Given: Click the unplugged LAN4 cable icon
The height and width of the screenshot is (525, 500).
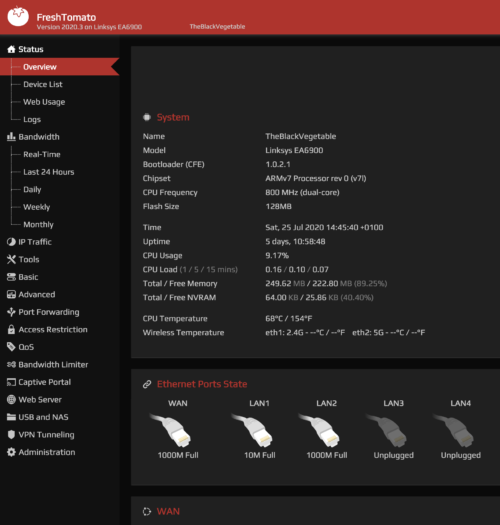Looking at the screenshot, I should (x=453, y=430).
